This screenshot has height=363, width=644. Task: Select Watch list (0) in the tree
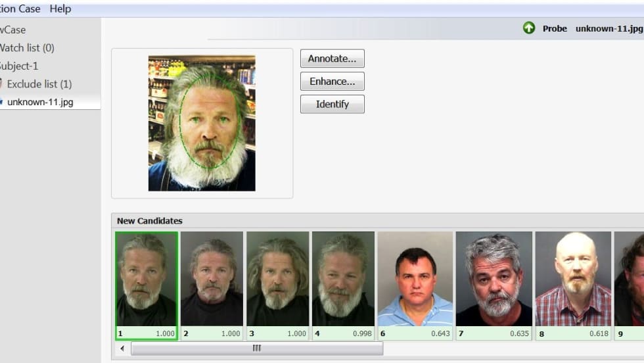(x=28, y=47)
